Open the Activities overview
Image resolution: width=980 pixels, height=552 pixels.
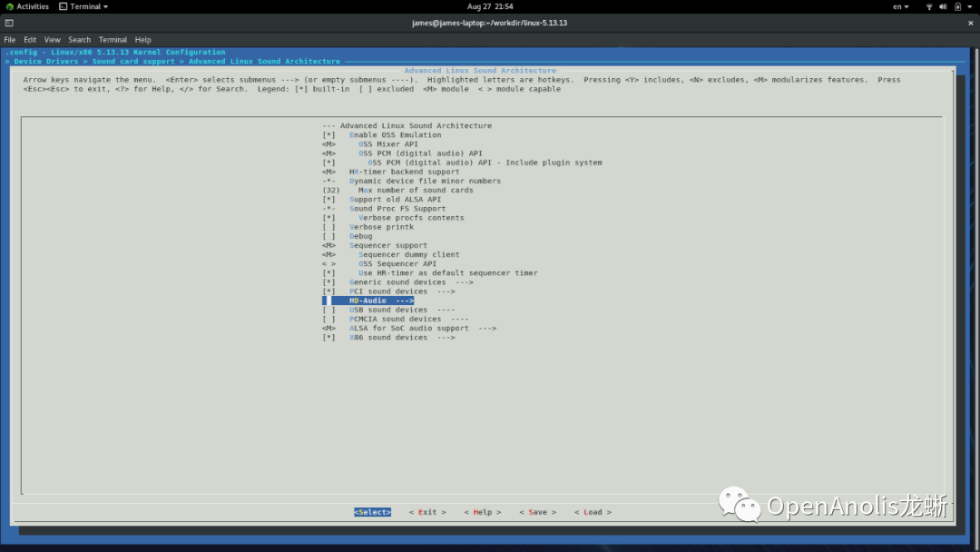[x=27, y=6]
